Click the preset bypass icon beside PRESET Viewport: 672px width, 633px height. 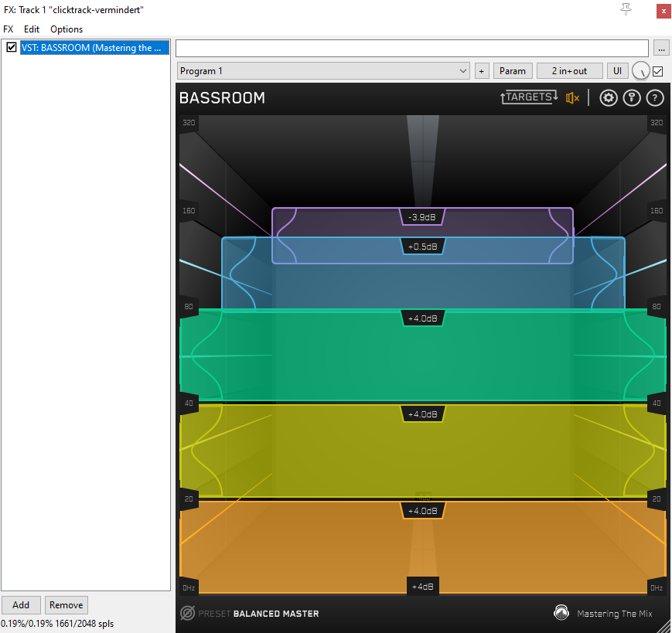pyautogui.click(x=186, y=614)
